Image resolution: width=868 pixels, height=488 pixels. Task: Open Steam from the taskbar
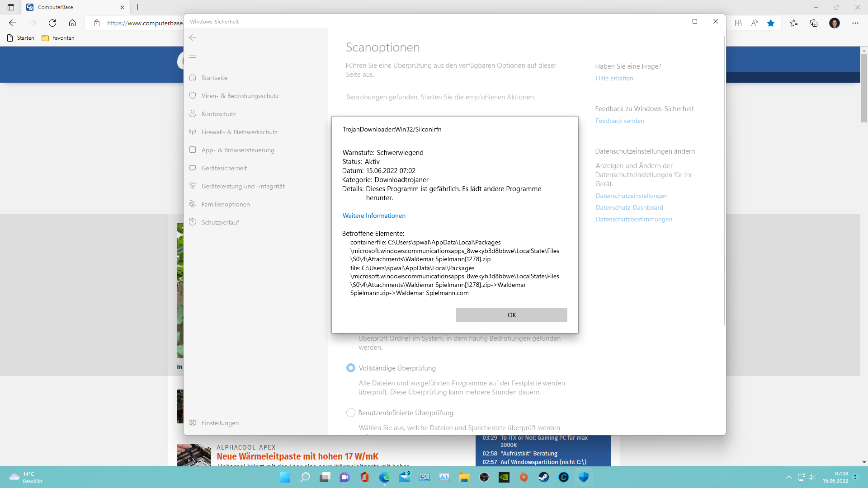pos(543,477)
